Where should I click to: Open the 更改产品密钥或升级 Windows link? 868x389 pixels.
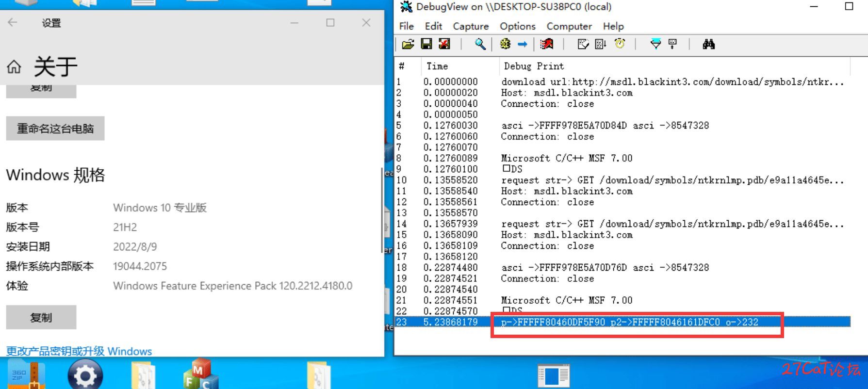pos(79,351)
